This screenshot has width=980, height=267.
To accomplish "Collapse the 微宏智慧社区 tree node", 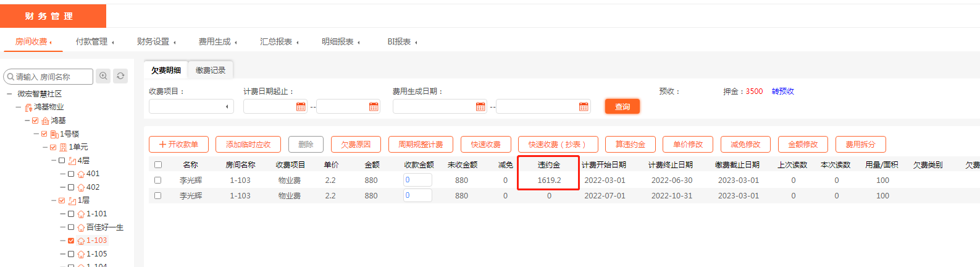I will tap(9, 94).
